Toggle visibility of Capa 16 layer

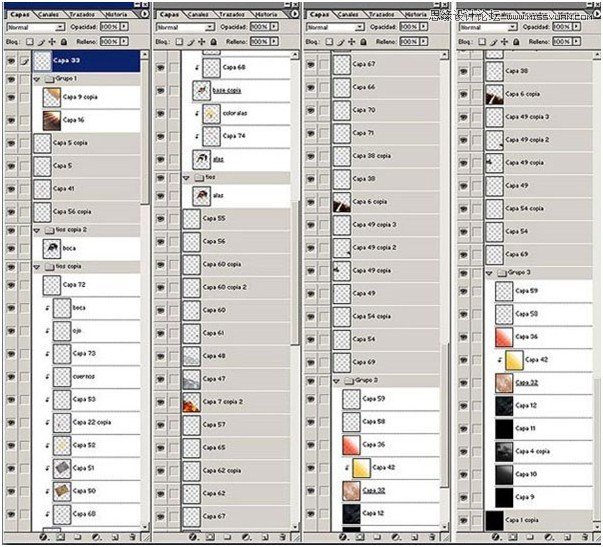(x=11, y=120)
